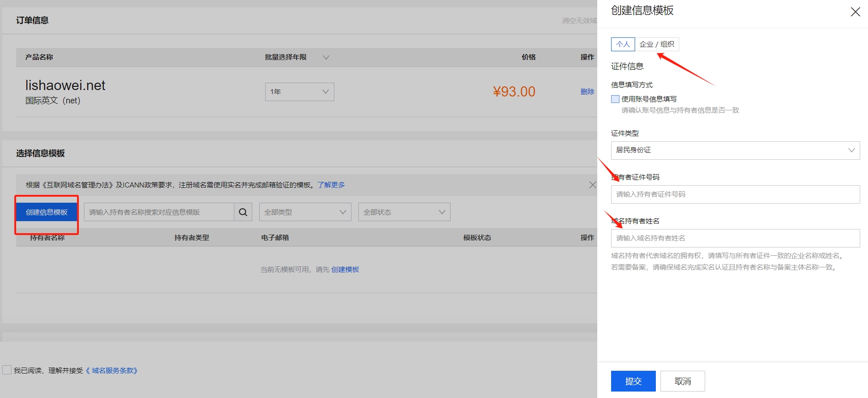Click the 取消 cancel button
Viewport: 868px width, 398px height.
683,381
